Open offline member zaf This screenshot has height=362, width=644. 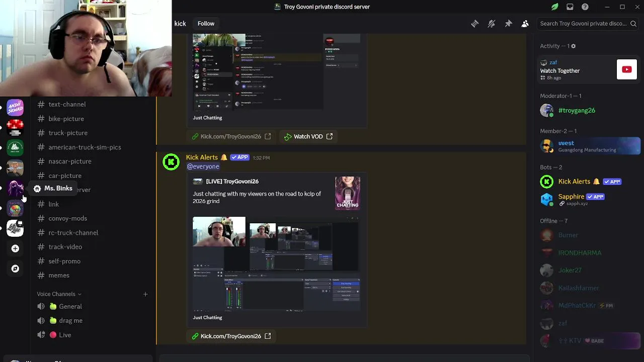(588, 323)
